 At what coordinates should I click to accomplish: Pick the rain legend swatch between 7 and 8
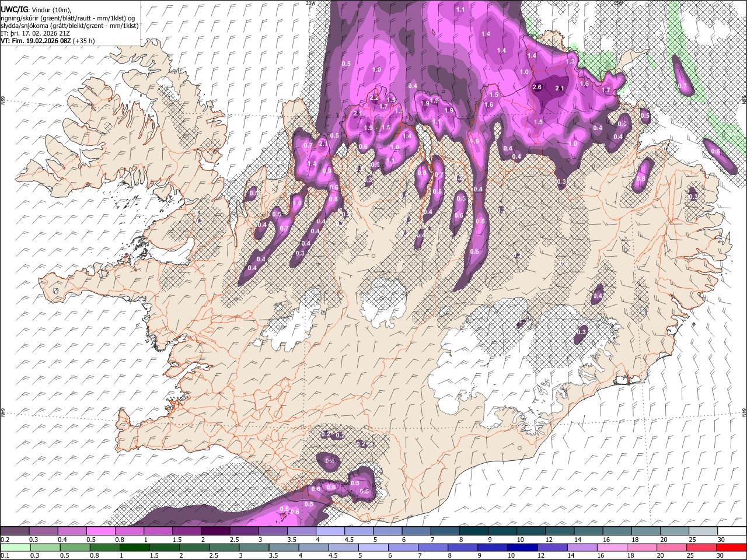433,547
